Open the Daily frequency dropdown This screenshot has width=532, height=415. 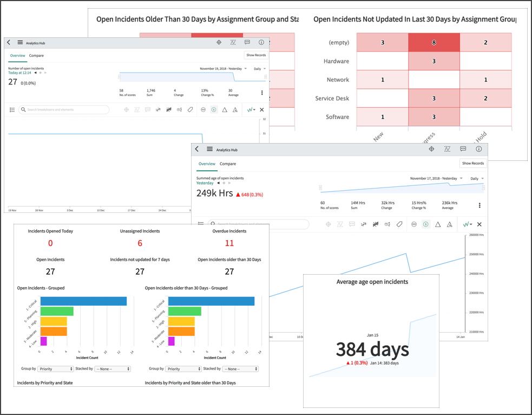(476, 177)
